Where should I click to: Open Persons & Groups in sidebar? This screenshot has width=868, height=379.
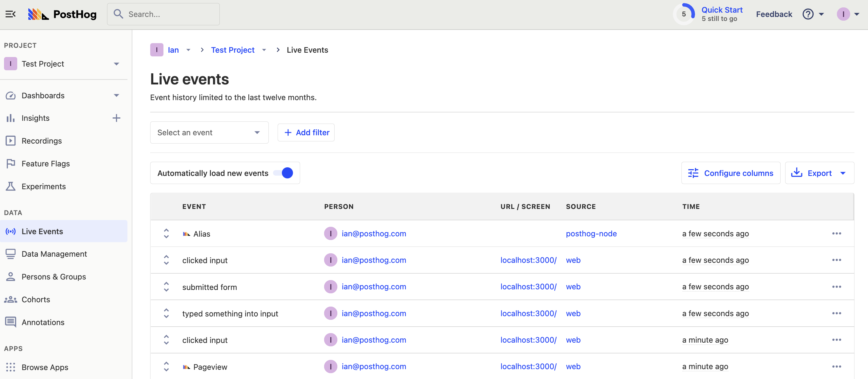[x=54, y=276]
